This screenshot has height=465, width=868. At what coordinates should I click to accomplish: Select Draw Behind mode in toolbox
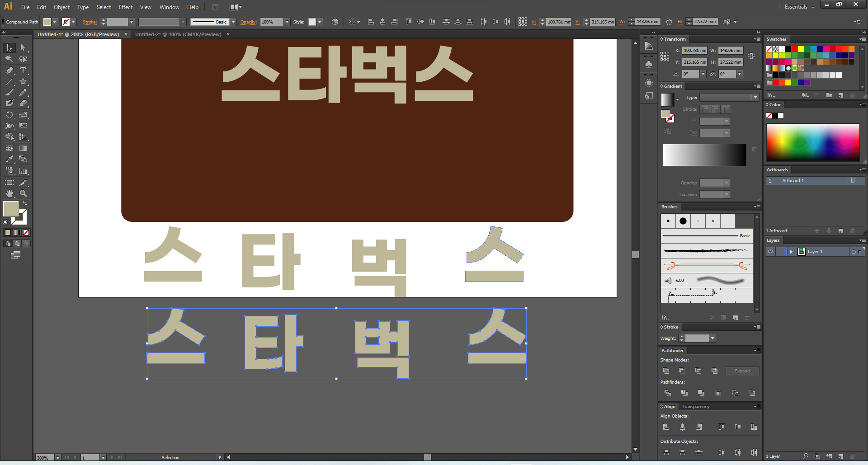[x=17, y=244]
